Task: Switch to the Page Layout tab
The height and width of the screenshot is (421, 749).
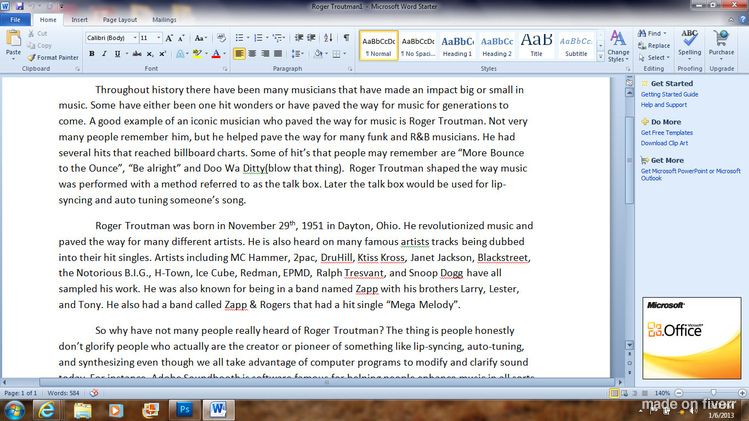Action: (119, 20)
